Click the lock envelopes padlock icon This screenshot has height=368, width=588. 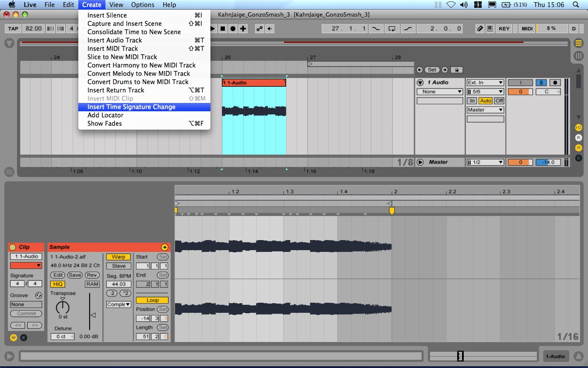pos(457,70)
